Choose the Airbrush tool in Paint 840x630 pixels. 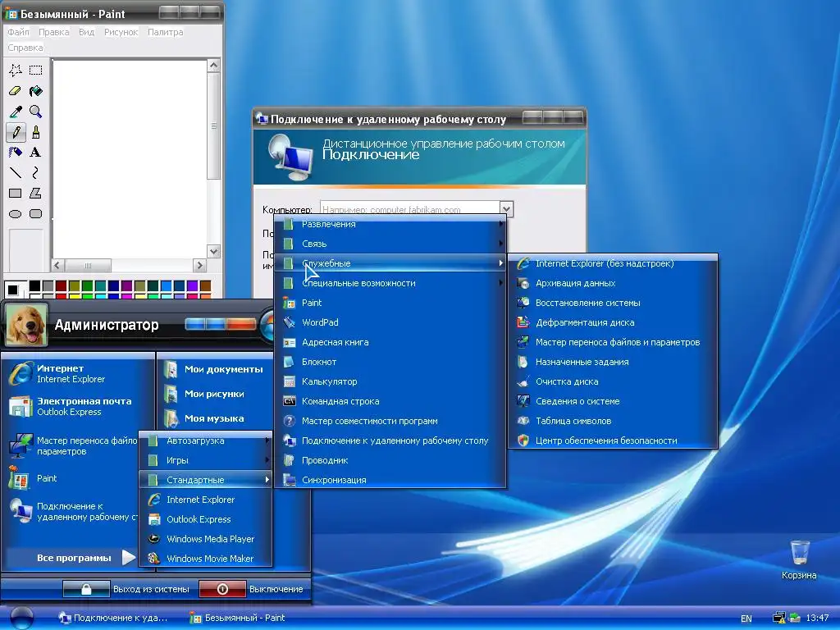tap(16, 152)
